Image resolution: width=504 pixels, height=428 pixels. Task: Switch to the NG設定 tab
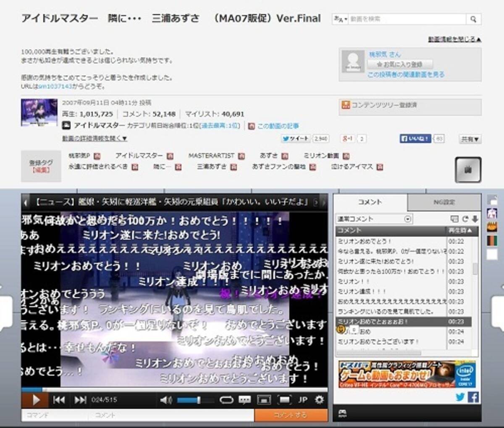pyautogui.click(x=444, y=202)
